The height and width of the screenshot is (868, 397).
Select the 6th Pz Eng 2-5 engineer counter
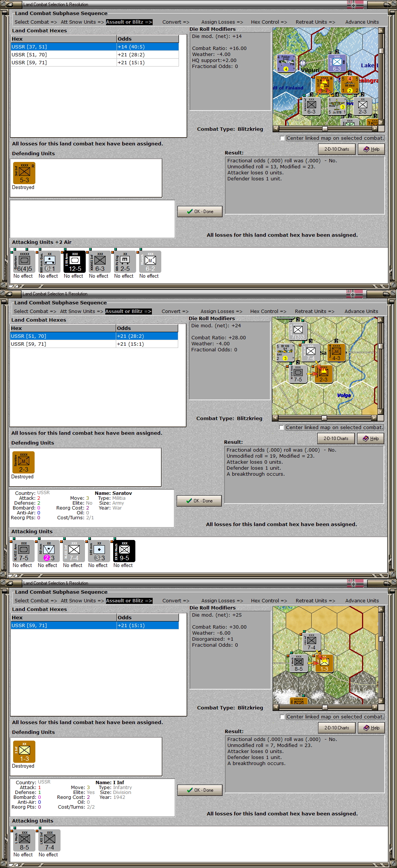(x=125, y=262)
